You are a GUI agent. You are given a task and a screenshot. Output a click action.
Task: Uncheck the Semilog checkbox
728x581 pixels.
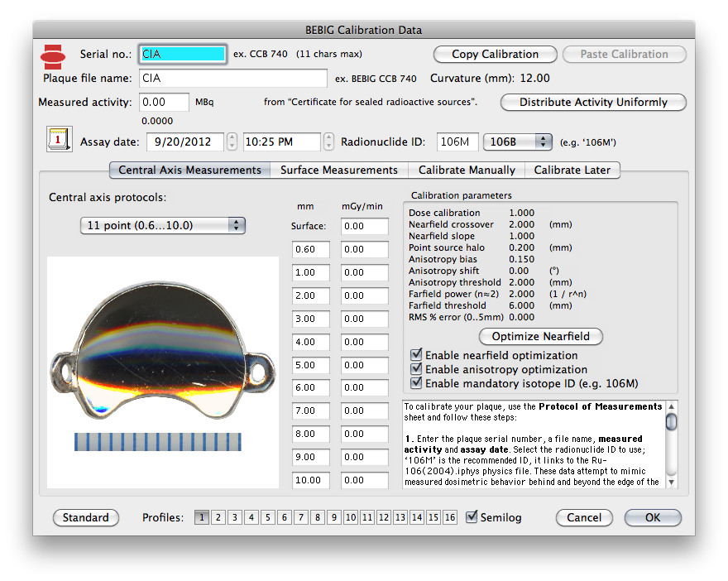(472, 516)
